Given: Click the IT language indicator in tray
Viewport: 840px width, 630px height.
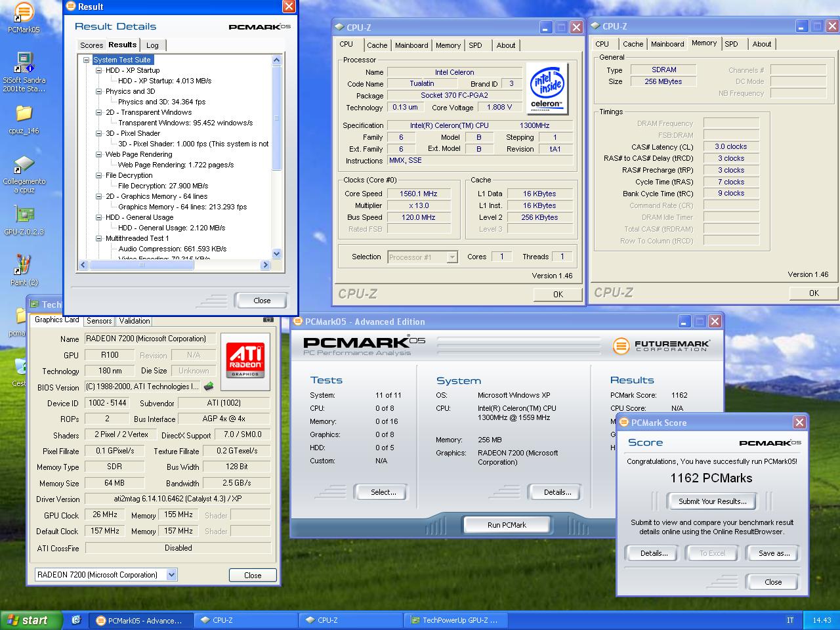Looking at the screenshot, I should point(790,620).
